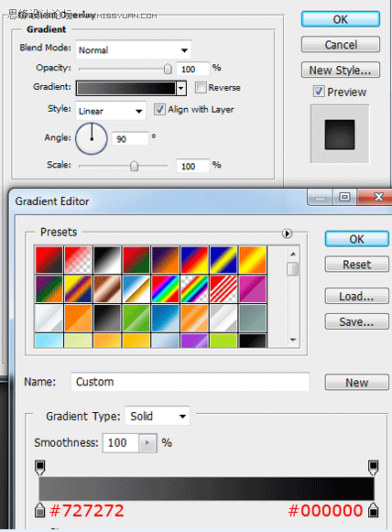Click the Angle dial control
The width and height of the screenshot is (392, 532).
(92, 139)
